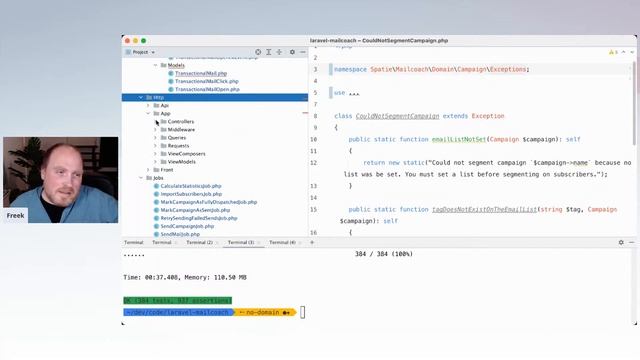Image resolution: width=640 pixels, height=360 pixels.
Task: Switch to the Terminal (4) tab
Action: (x=282, y=242)
